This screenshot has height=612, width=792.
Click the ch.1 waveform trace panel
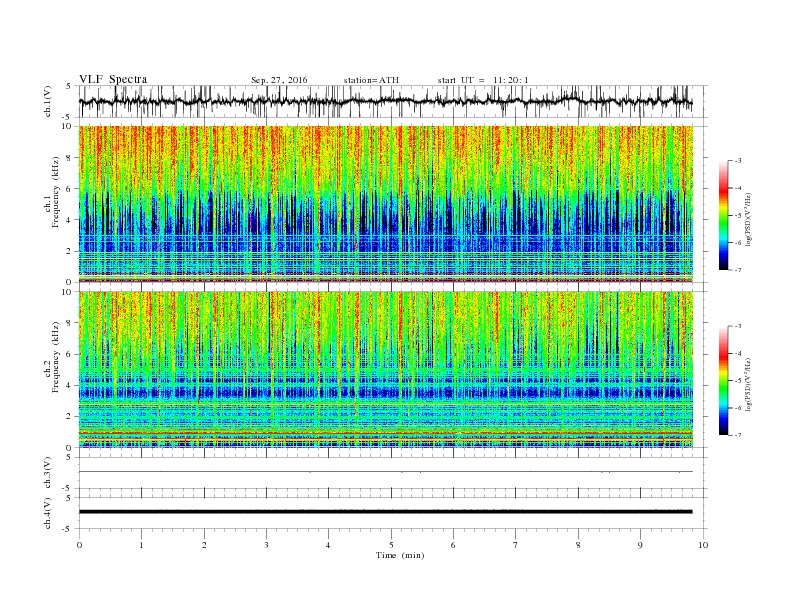pyautogui.click(x=393, y=101)
